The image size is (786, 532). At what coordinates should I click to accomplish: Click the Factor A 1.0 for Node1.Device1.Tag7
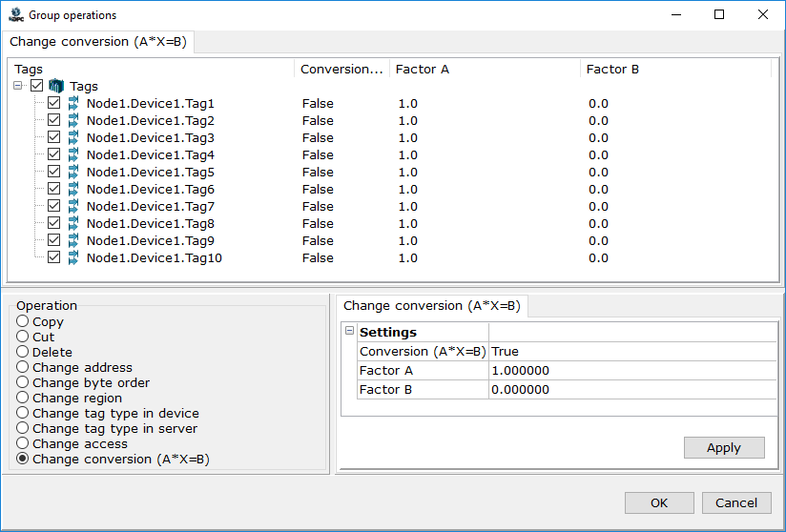click(408, 206)
